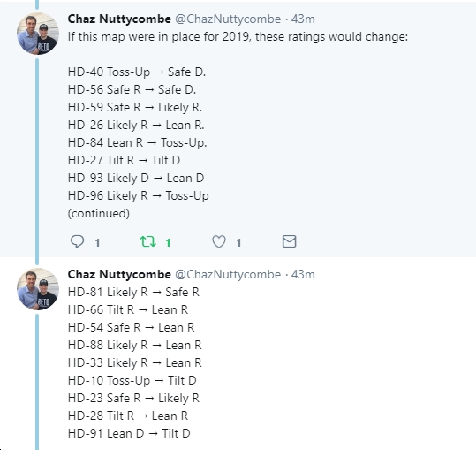Open the second tweet's 43m timestamp
Viewport: 476px width, 450px height.
point(303,275)
